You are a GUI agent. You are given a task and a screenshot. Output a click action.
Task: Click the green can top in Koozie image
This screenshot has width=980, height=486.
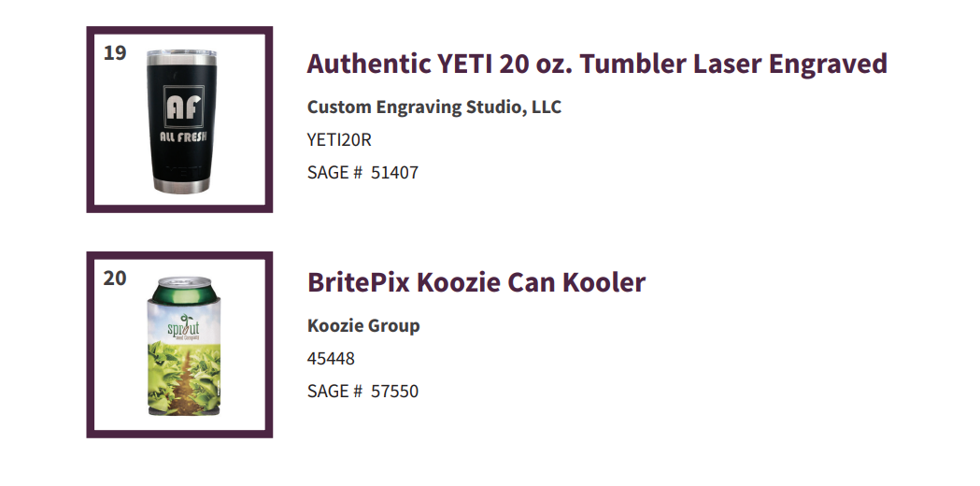click(180, 289)
